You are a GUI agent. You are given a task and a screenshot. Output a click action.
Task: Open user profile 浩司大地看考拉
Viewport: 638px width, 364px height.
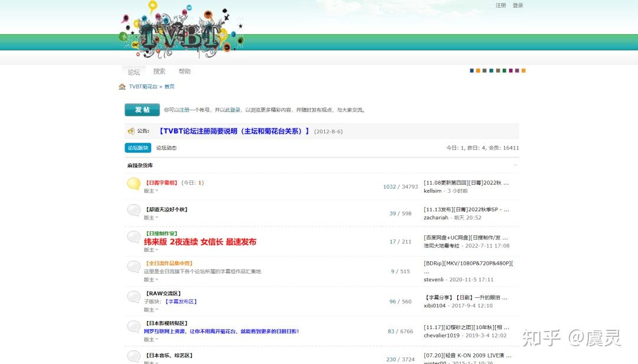[441, 246]
